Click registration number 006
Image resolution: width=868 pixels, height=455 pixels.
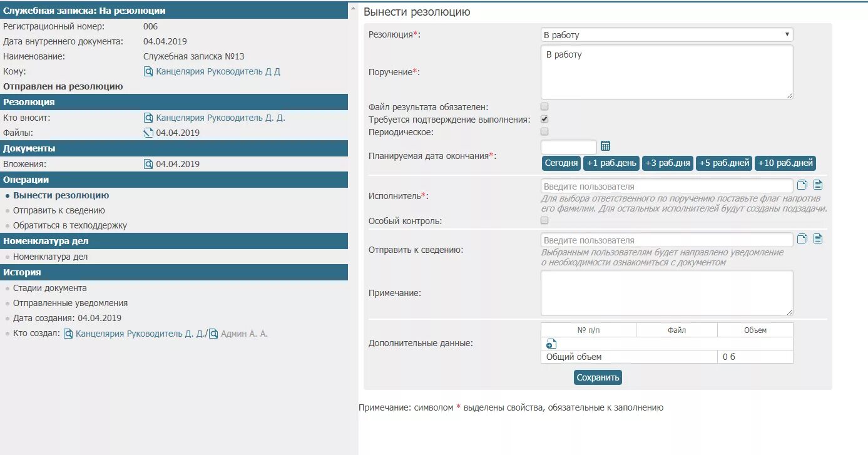click(150, 26)
